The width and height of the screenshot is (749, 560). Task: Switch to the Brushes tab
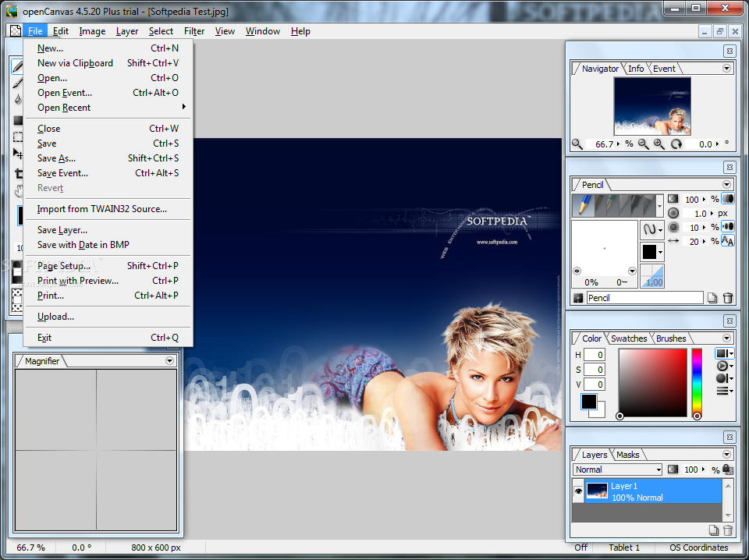pos(671,338)
